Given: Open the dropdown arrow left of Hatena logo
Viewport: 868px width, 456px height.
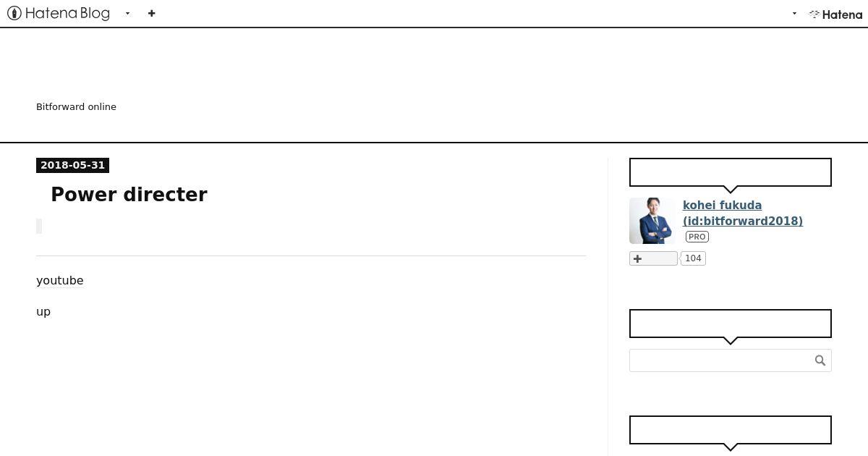Looking at the screenshot, I should (794, 13).
